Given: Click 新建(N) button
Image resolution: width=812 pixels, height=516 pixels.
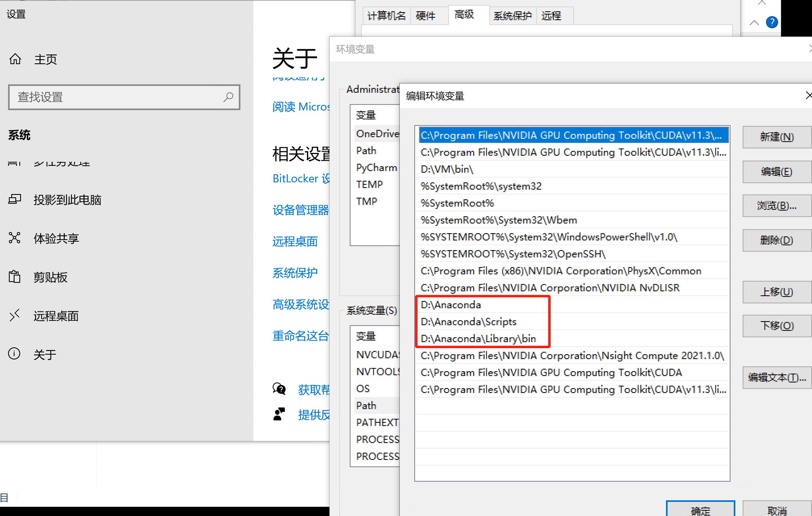Looking at the screenshot, I should 777,137.
